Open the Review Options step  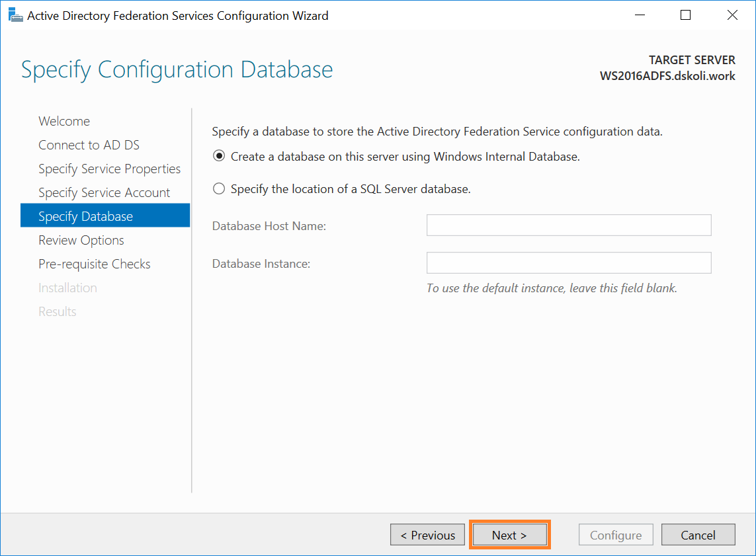81,241
